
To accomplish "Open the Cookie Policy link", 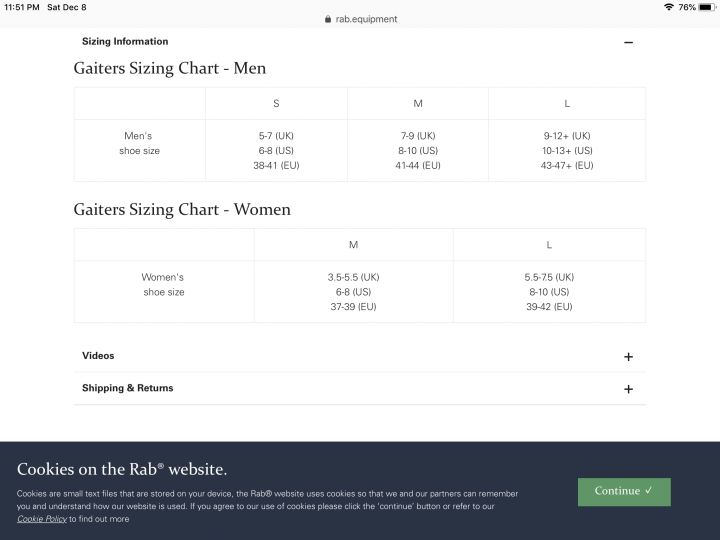I will click(x=42, y=519).
